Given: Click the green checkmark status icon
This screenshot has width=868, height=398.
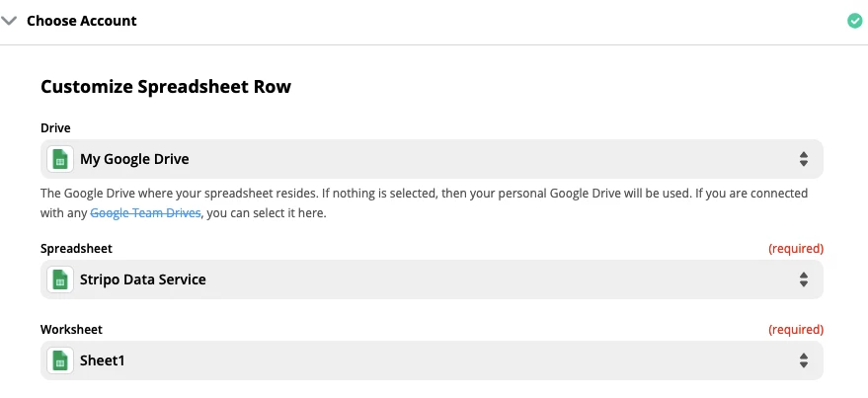Looking at the screenshot, I should (854, 21).
